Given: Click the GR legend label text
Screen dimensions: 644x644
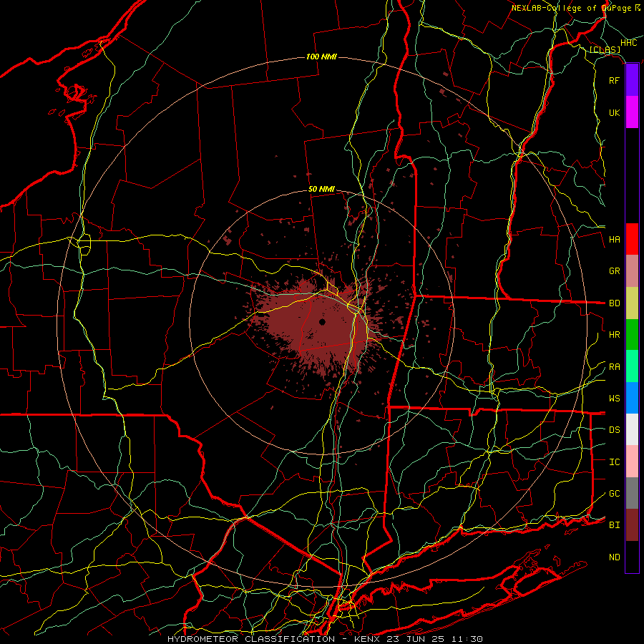Looking at the screenshot, I should 614,271.
